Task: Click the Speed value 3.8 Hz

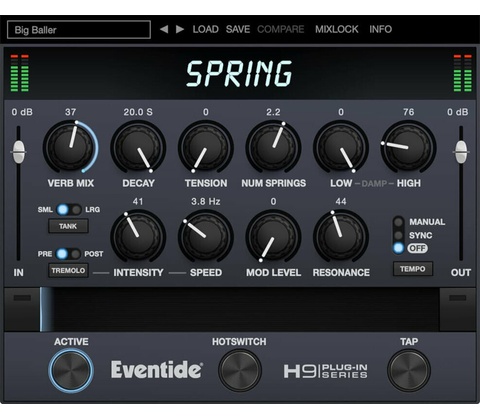Action: [x=206, y=201]
